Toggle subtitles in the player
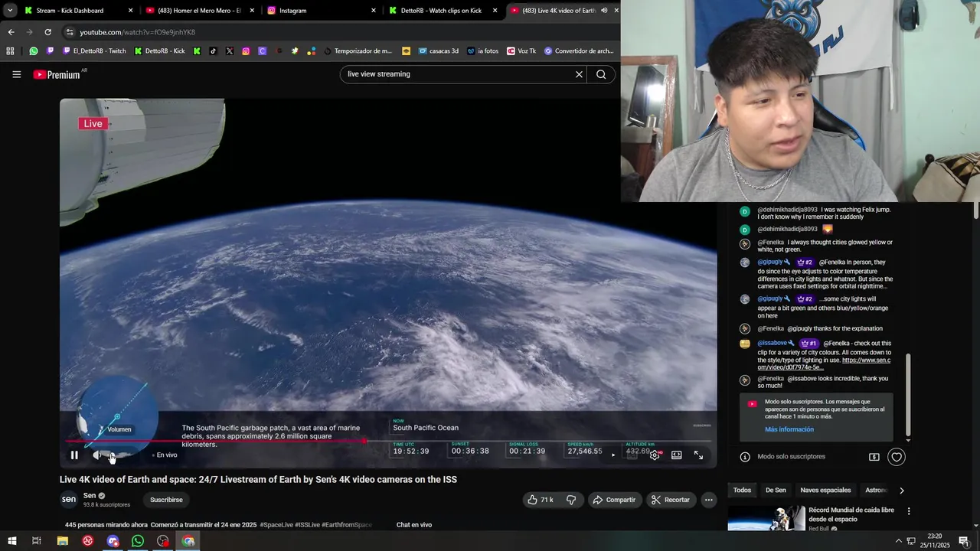The height and width of the screenshot is (551, 980). click(632, 455)
